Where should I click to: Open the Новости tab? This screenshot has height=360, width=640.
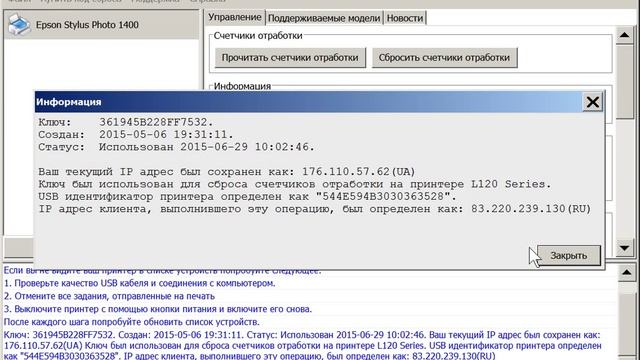(405, 18)
